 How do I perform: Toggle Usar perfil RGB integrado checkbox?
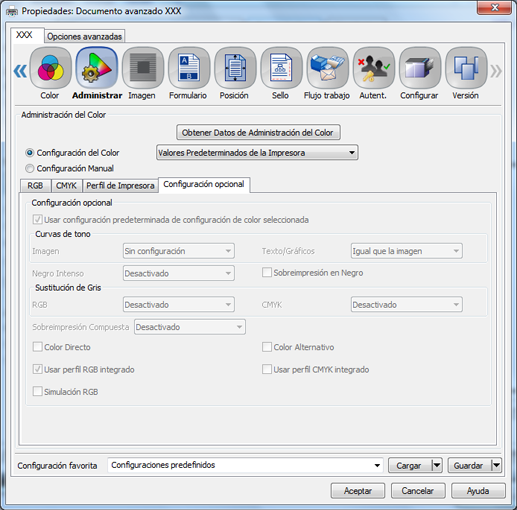[x=37, y=369]
